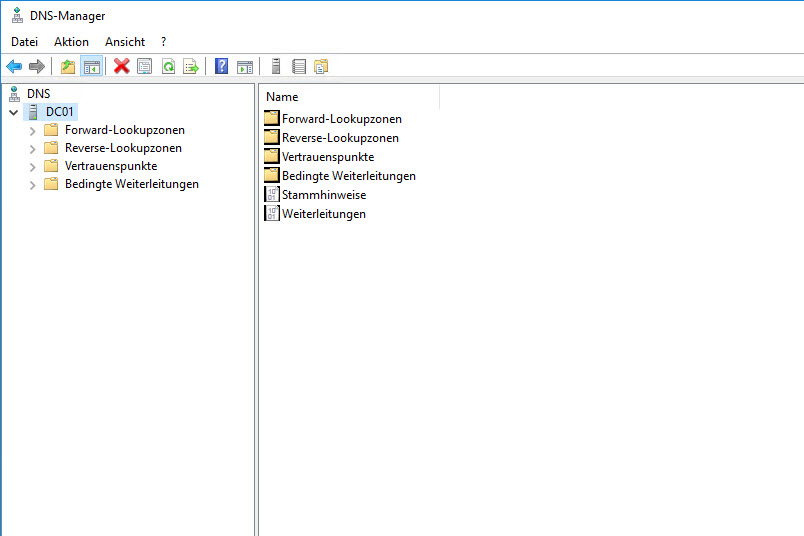Select Forward-Lookupzonen label in tree
804x536 pixels.
(x=125, y=130)
